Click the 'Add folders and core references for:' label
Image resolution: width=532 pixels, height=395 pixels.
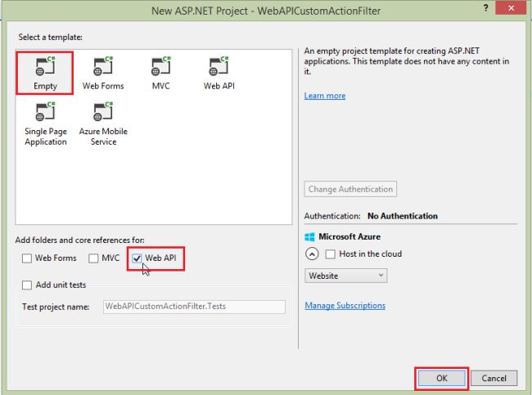pos(79,240)
